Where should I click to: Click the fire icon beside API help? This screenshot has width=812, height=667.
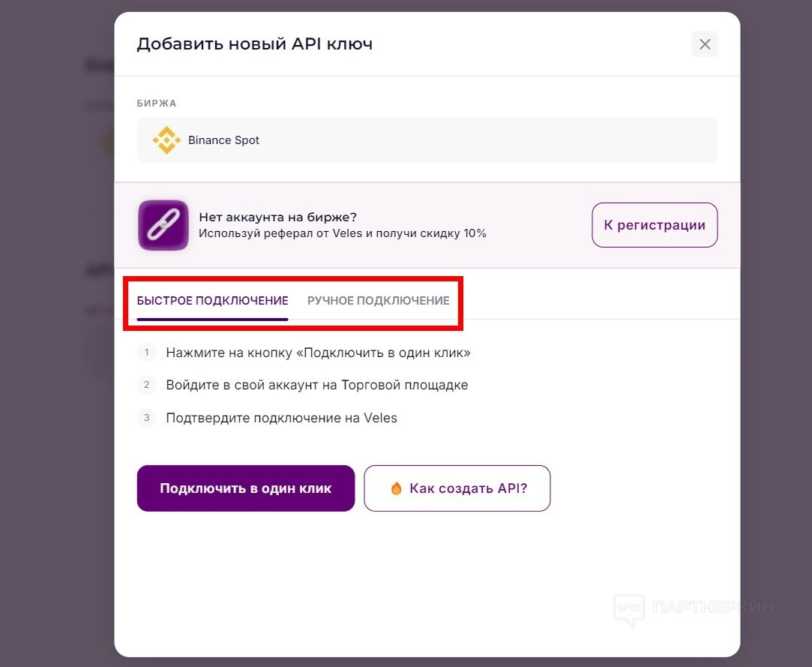(397, 488)
